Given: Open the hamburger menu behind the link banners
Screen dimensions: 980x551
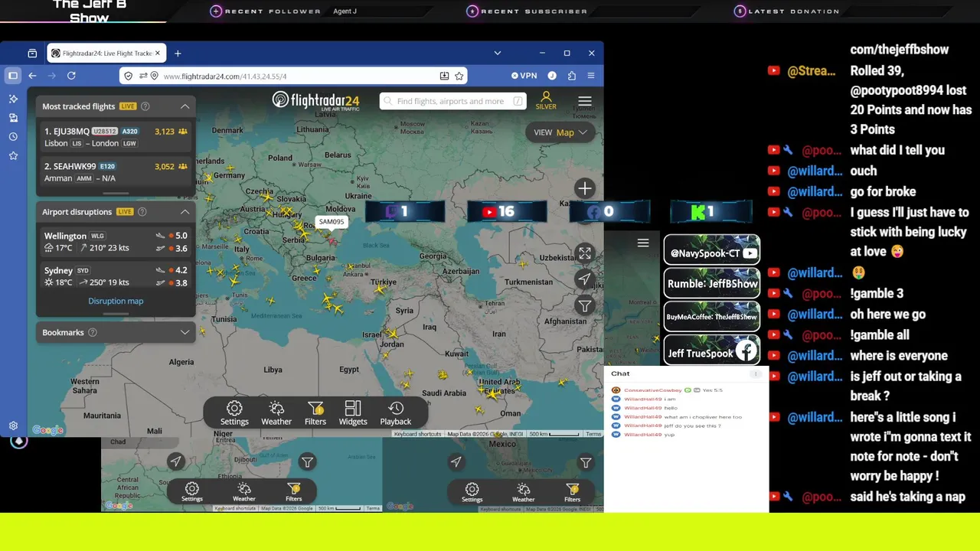Looking at the screenshot, I should [x=643, y=243].
